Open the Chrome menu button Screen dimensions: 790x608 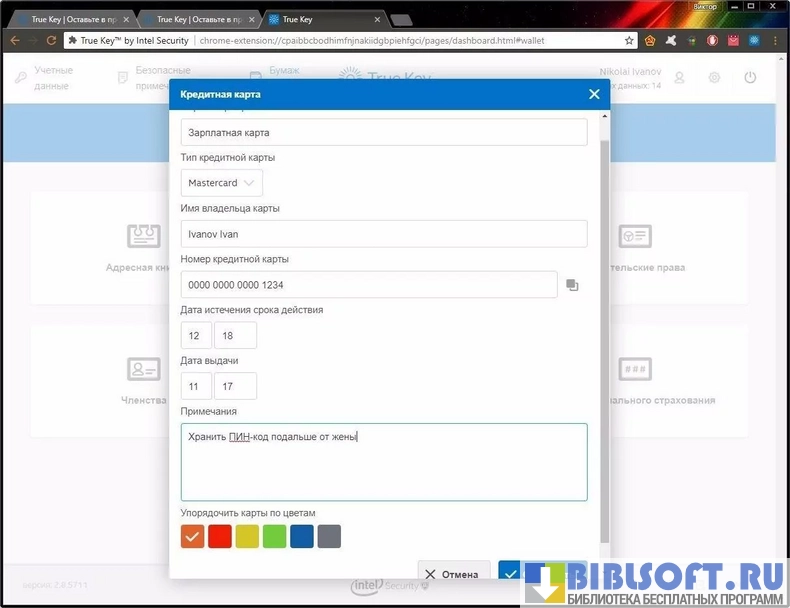(x=774, y=41)
